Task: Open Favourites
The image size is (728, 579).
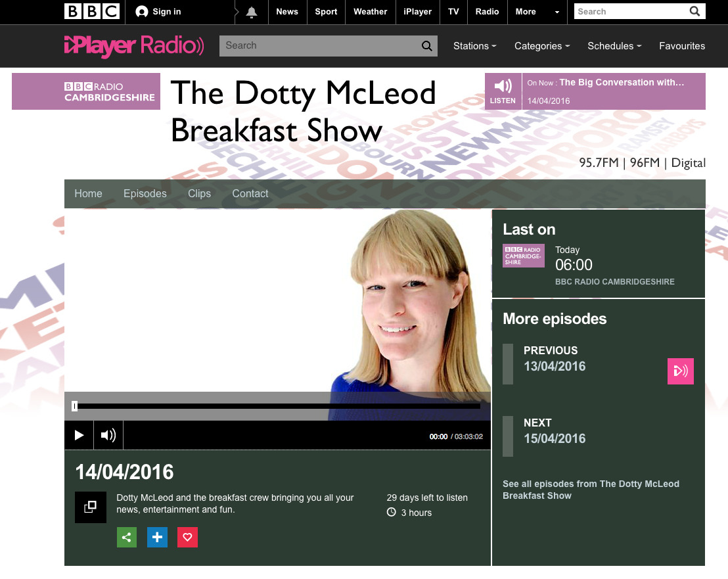Action: tap(682, 46)
